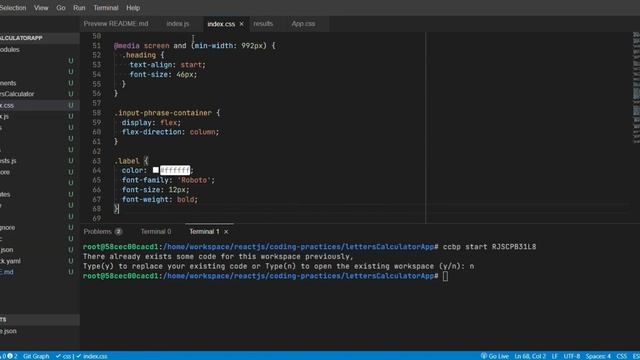
Task: Select the #ffffff color value text
Action: (175, 170)
